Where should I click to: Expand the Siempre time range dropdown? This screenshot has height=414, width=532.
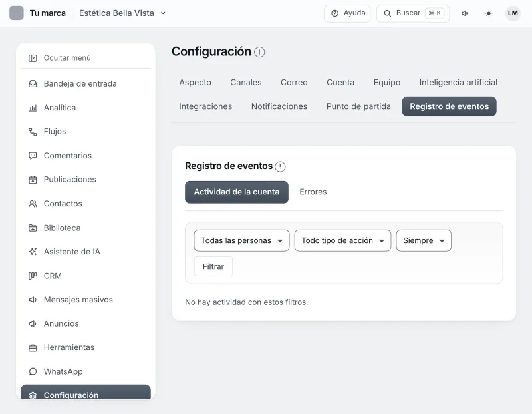pos(424,240)
